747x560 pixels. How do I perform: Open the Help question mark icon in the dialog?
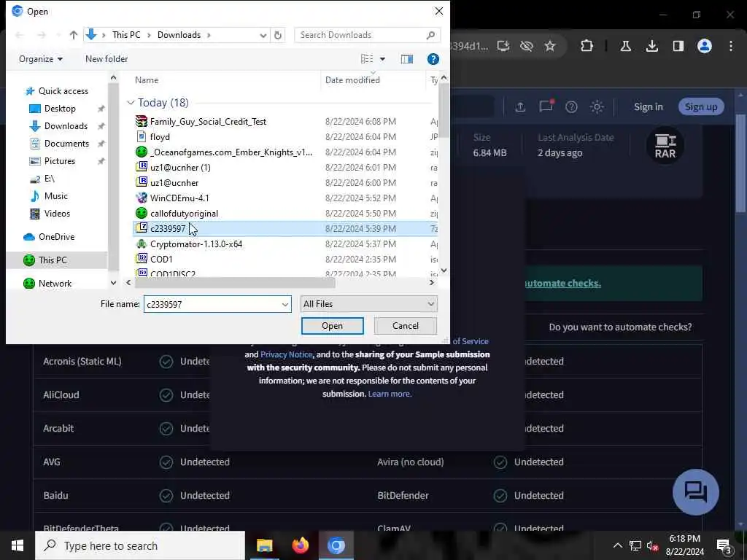pos(433,59)
